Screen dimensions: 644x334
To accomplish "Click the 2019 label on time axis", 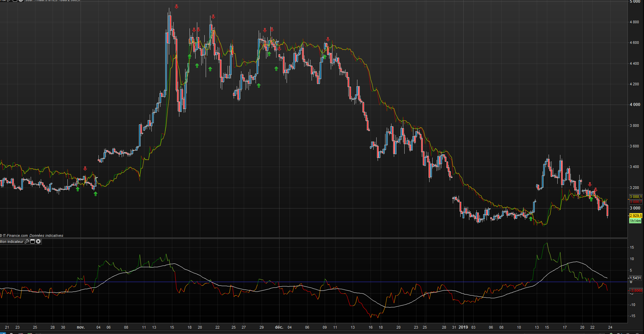I will click(463, 327).
